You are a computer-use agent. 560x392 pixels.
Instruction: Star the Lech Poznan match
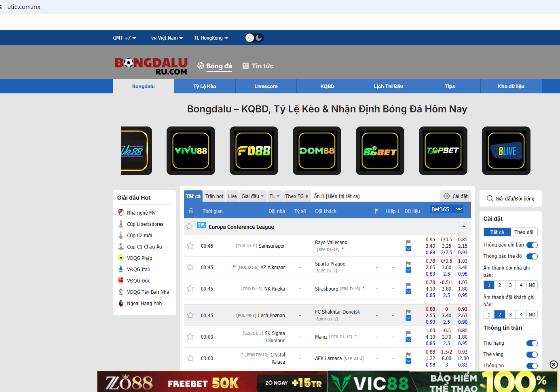pos(190,315)
